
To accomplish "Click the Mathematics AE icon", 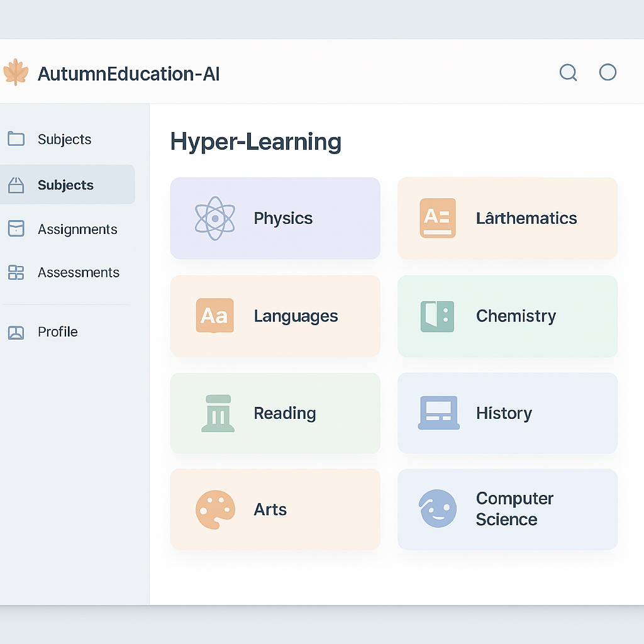I will [x=438, y=218].
